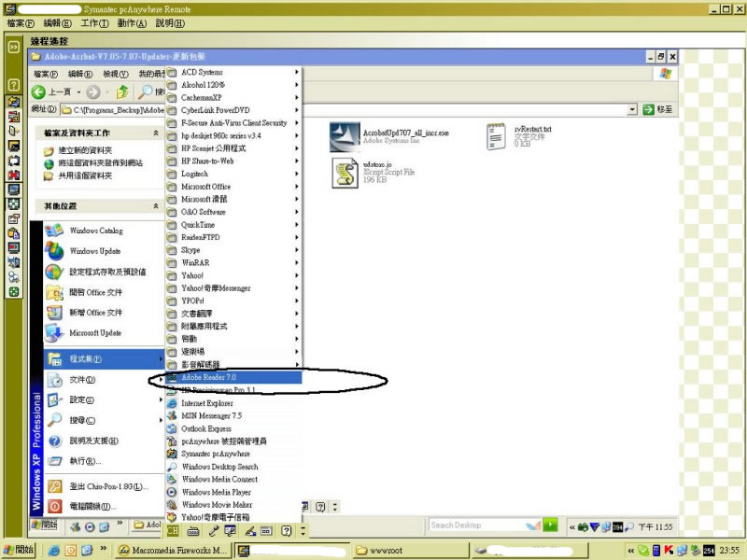Click the 登出 Chin-Pon log off item

pos(108,486)
